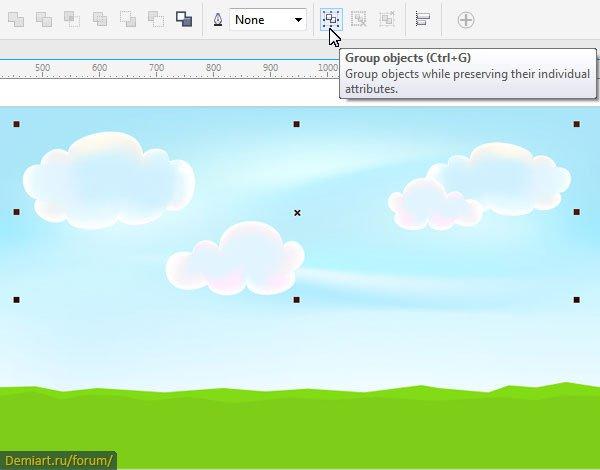Click the outline pen width icon
The height and width of the screenshot is (470, 600).
click(218, 20)
